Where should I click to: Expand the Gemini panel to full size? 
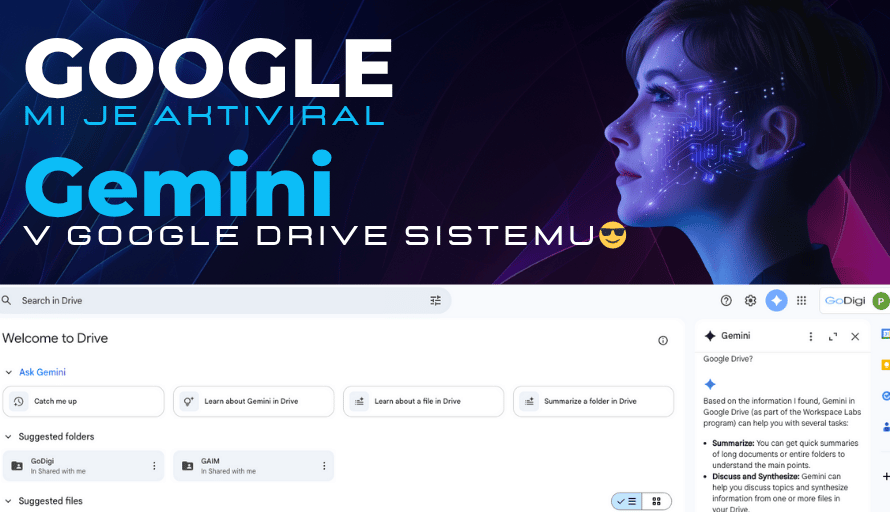click(833, 337)
